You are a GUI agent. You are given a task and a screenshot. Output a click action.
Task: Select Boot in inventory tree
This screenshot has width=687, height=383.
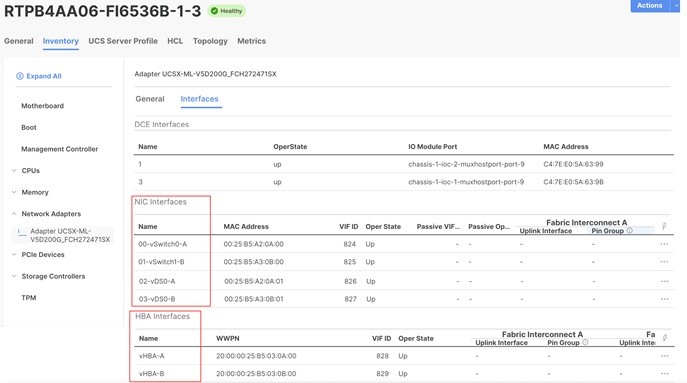[x=29, y=128]
